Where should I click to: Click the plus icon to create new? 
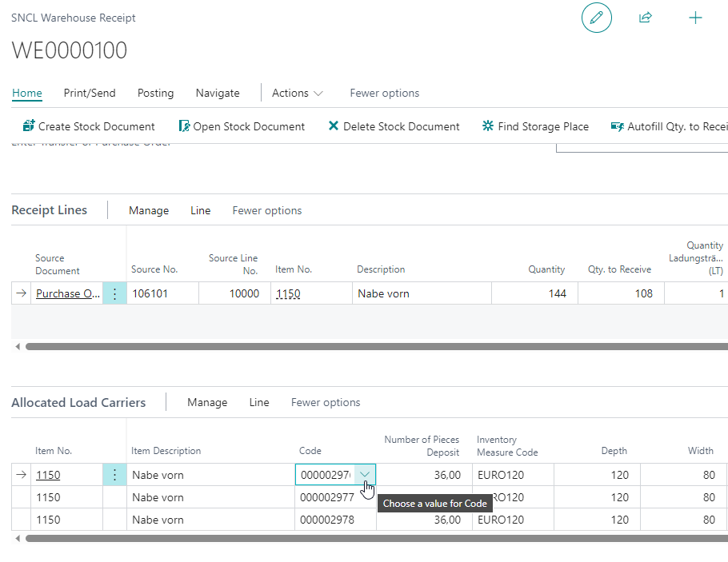[695, 18]
